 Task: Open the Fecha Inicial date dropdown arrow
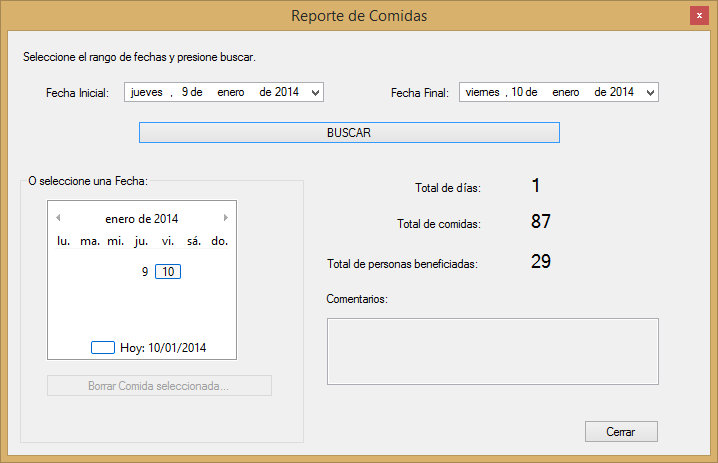coord(315,93)
